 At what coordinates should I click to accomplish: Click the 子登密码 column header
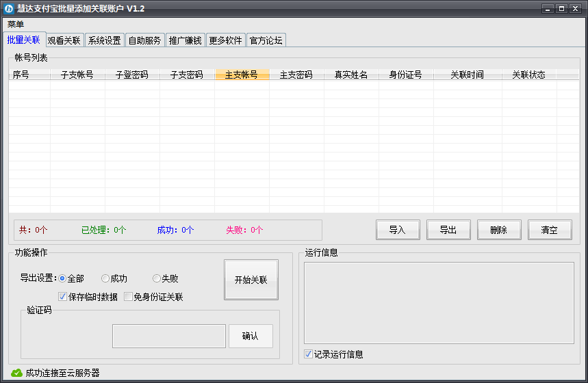click(132, 75)
